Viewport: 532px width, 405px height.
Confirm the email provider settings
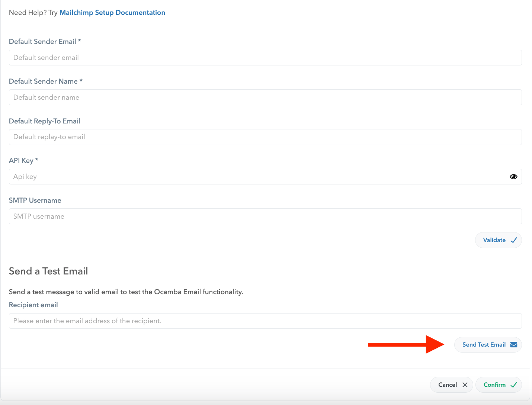point(499,385)
